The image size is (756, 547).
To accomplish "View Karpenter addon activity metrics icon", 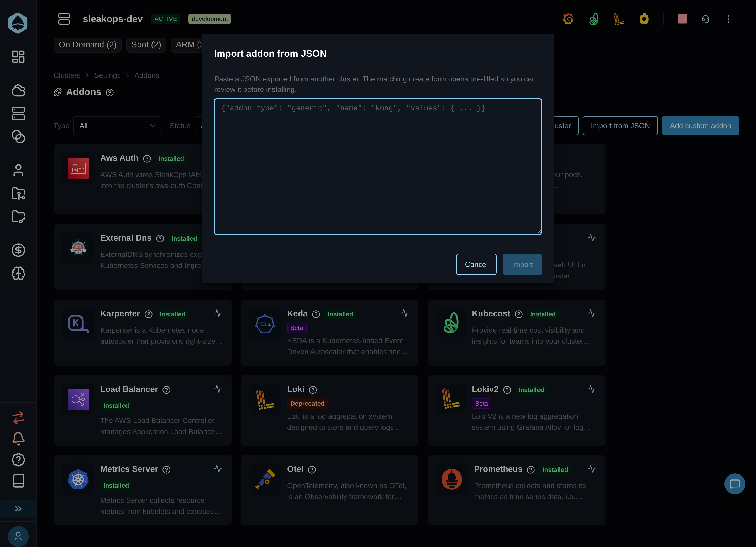I will coord(218,313).
